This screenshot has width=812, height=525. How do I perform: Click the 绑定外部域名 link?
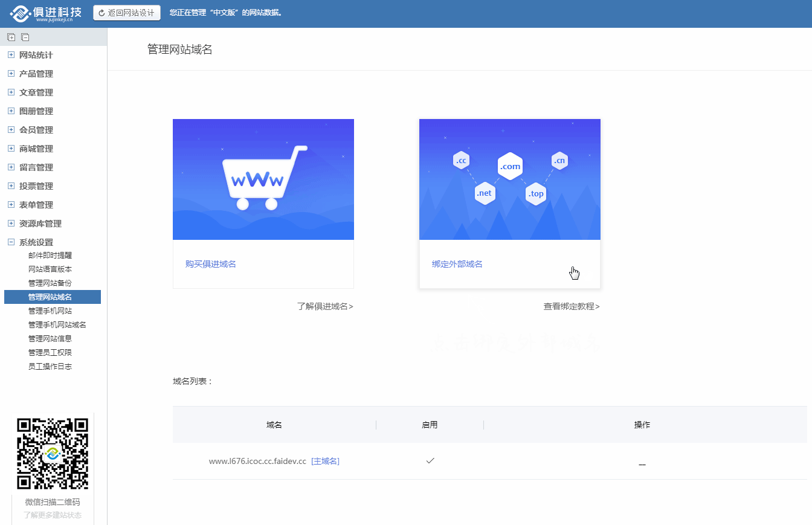pyautogui.click(x=457, y=264)
